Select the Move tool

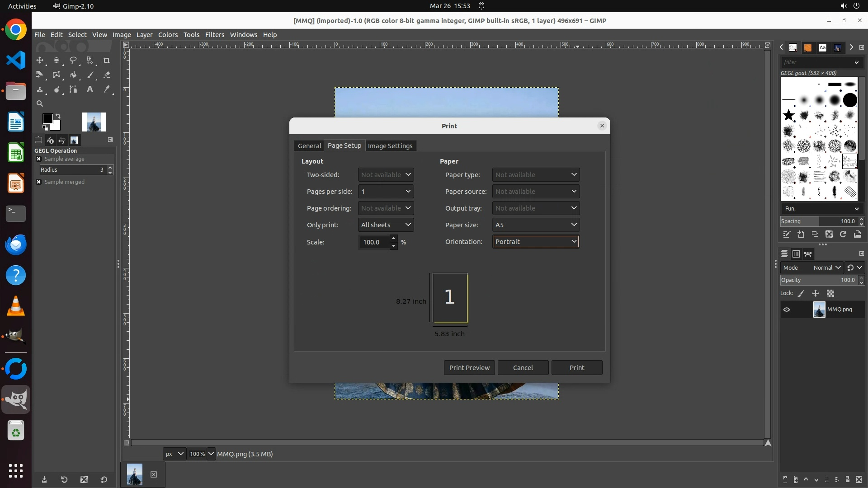coord(40,60)
